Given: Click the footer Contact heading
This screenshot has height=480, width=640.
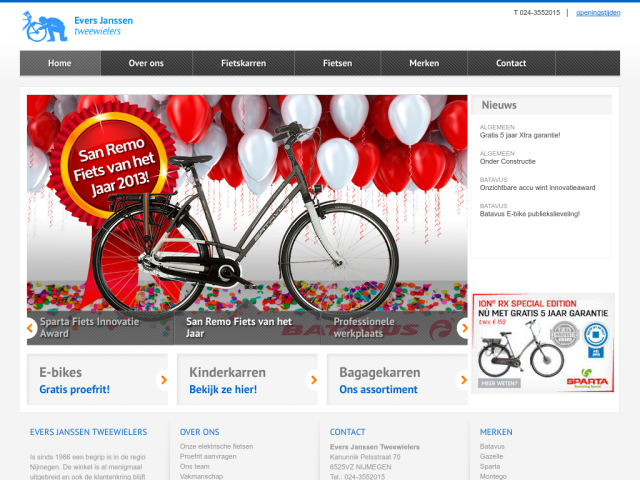Looking at the screenshot, I should (347, 432).
